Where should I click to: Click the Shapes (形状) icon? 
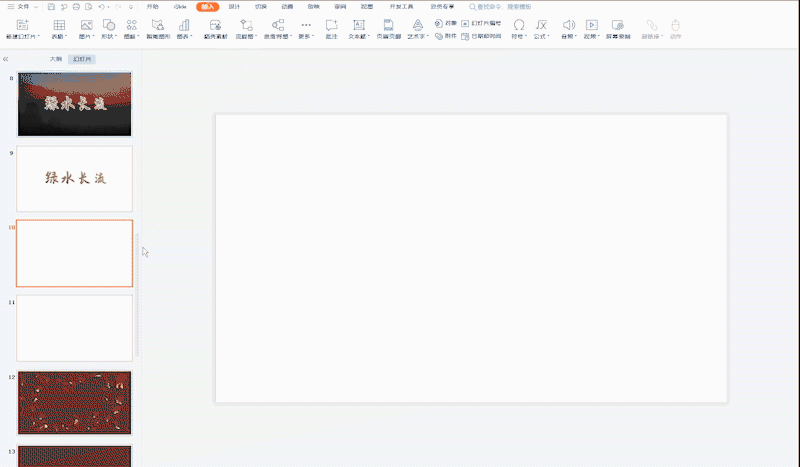coord(109,25)
